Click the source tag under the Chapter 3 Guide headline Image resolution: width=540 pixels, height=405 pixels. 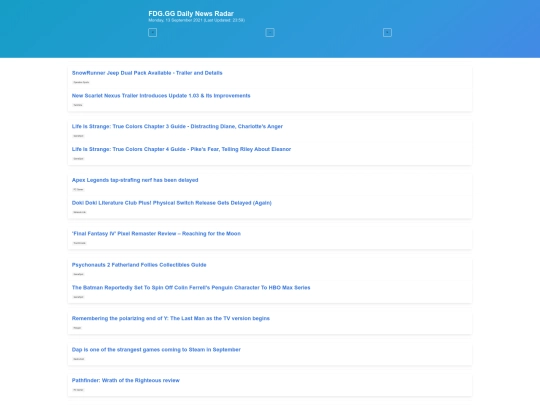(79, 136)
